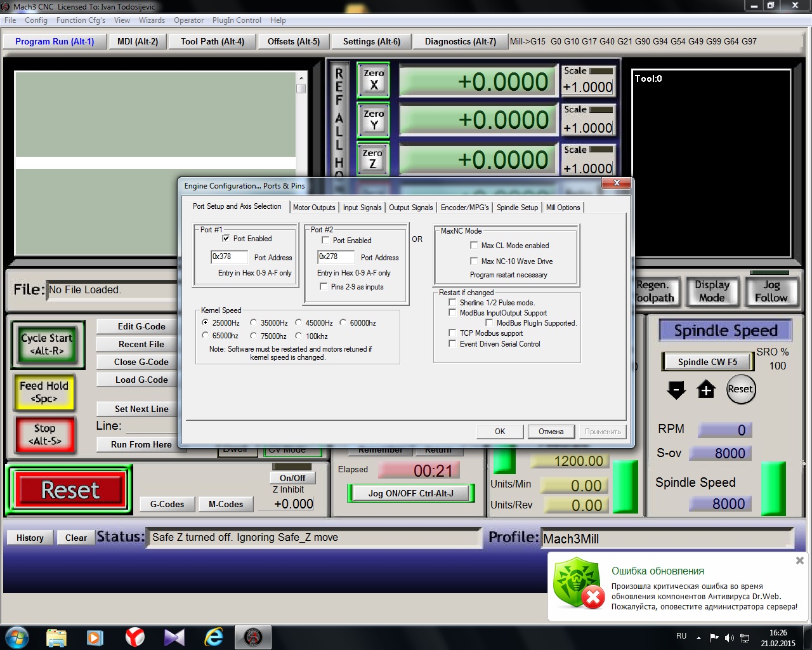The width and height of the screenshot is (812, 650).
Task: Decrease spindle speed override with minus arrow
Action: tap(676, 389)
